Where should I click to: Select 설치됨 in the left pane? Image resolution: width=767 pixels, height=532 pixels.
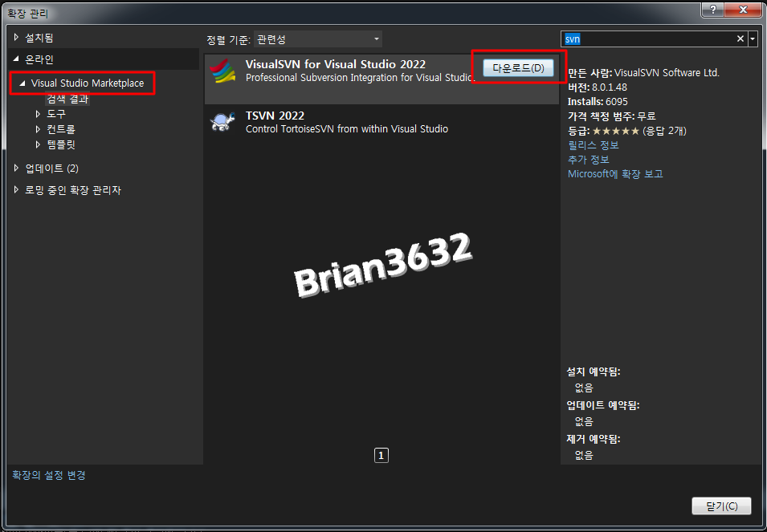[x=39, y=37]
